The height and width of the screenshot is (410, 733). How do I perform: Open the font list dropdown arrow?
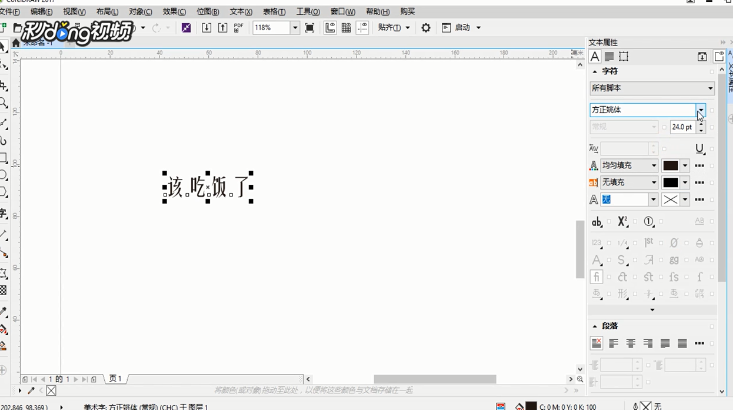tap(700, 110)
